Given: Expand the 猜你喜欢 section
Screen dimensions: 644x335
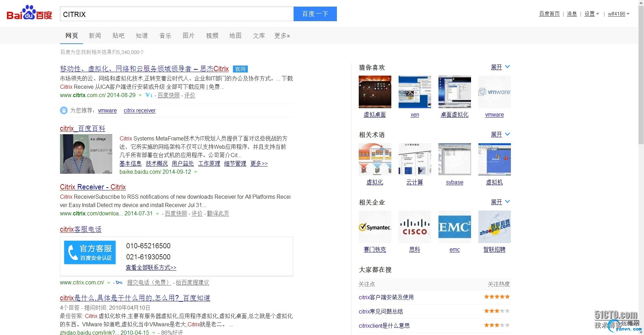Looking at the screenshot, I should (500, 67).
